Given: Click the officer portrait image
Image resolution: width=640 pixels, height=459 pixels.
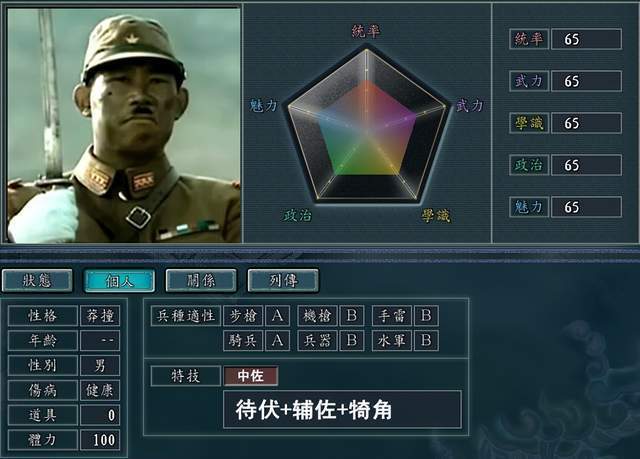Looking at the screenshot, I should click(x=124, y=125).
